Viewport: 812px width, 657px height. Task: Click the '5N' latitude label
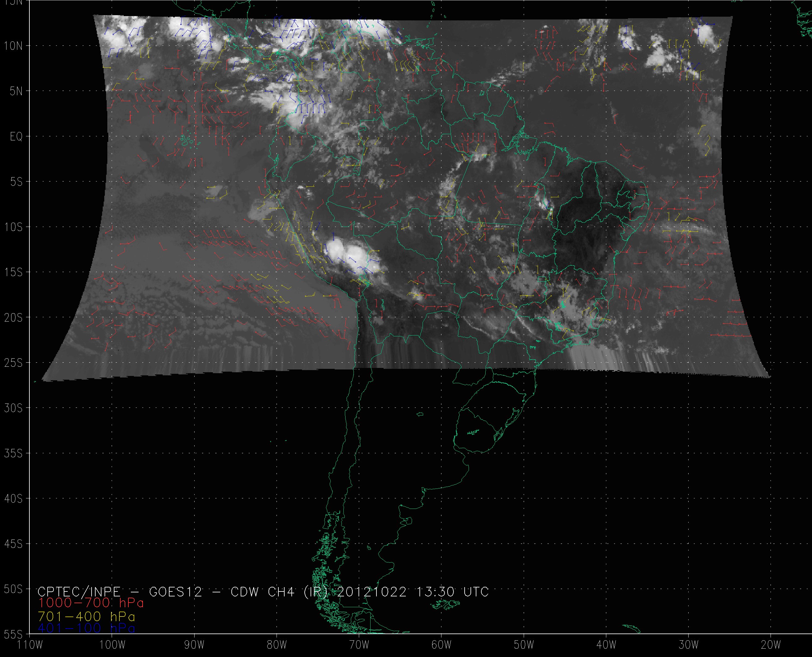[x=16, y=91]
